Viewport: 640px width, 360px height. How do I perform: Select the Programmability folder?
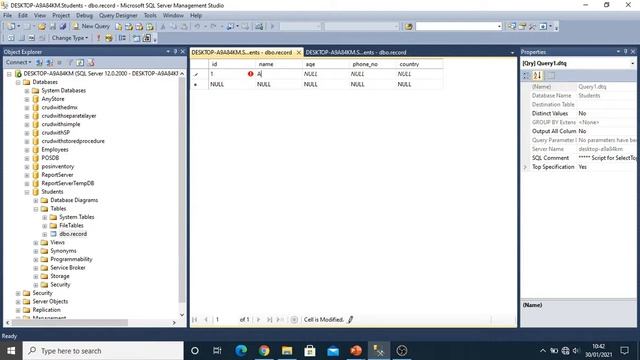(71, 259)
